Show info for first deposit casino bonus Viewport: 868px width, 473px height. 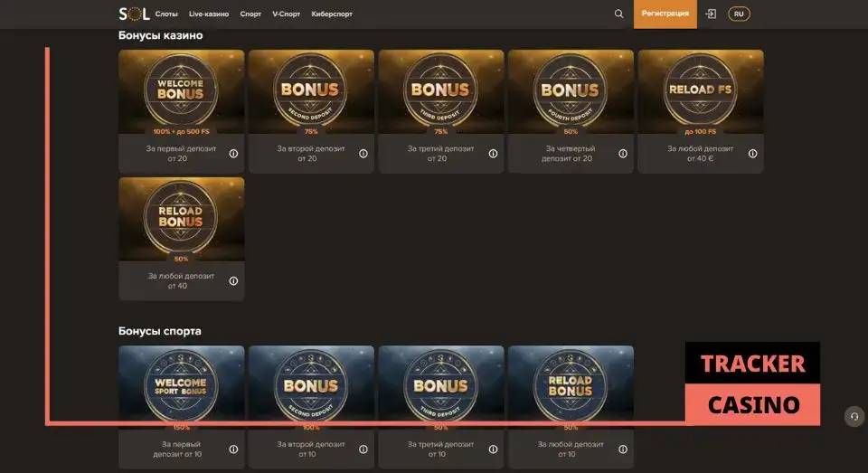click(233, 154)
